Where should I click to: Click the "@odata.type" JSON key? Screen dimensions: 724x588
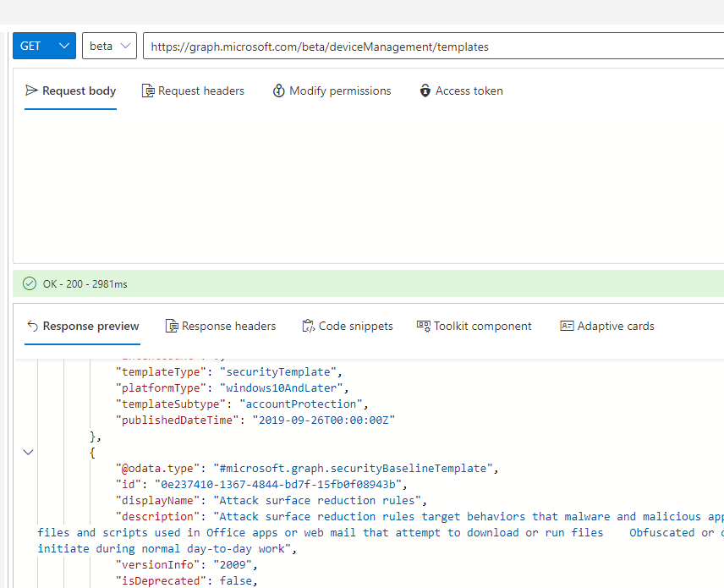point(157,469)
